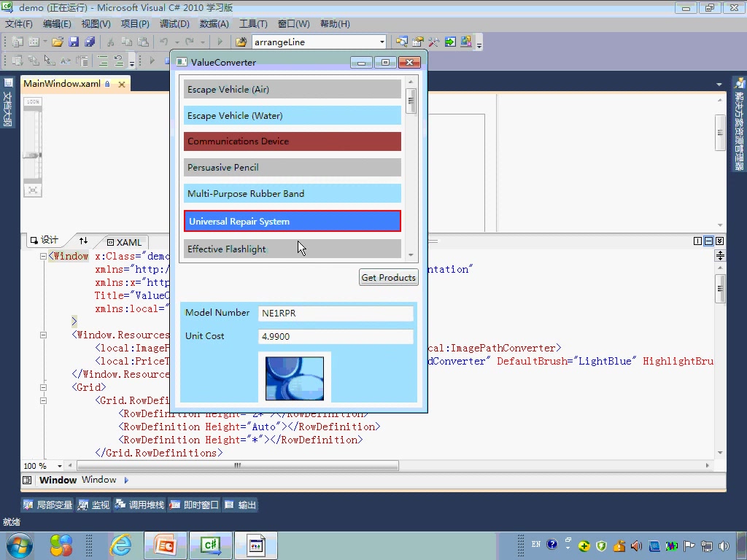Viewport: 747px width, 560px height.
Task: Open the 输出 output panel tab
Action: 241,505
